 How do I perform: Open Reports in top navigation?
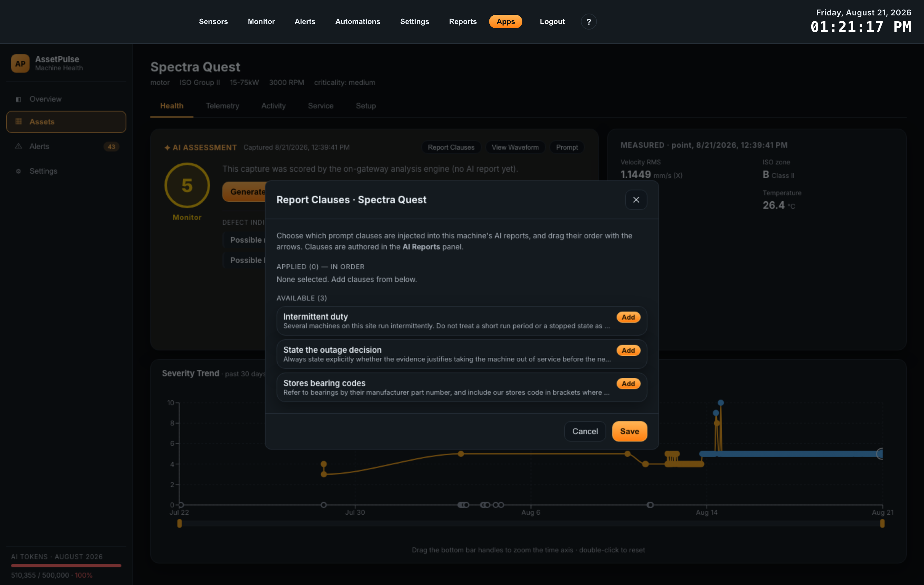coord(463,22)
